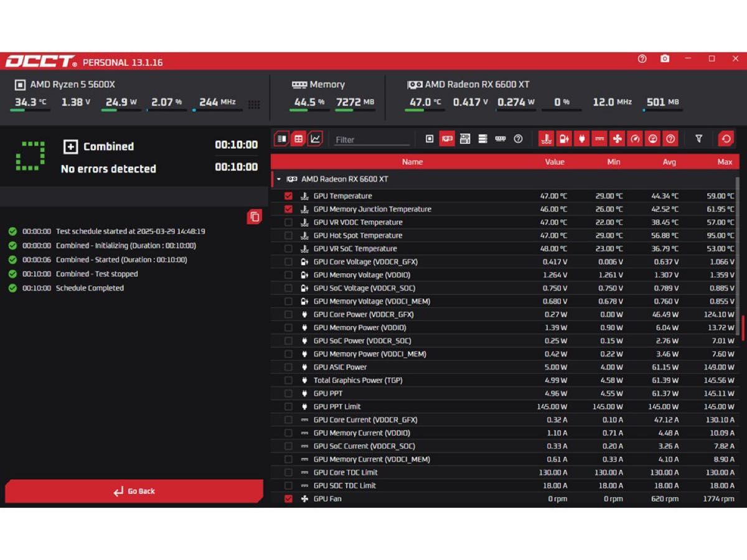The height and width of the screenshot is (560, 747).
Task: Click GPU temperature 47.0 °C top reading
Action: point(425,102)
